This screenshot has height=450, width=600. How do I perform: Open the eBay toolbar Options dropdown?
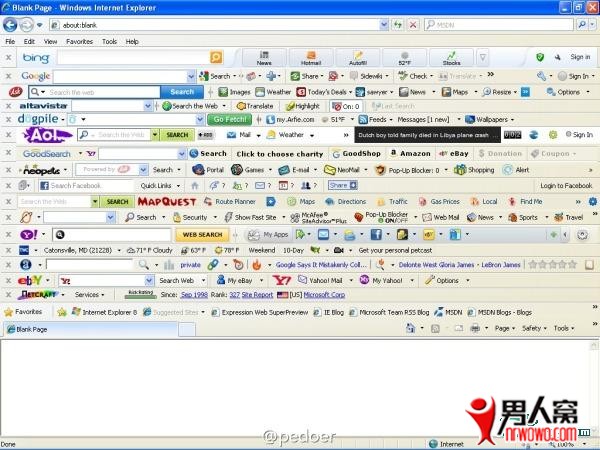(447, 280)
